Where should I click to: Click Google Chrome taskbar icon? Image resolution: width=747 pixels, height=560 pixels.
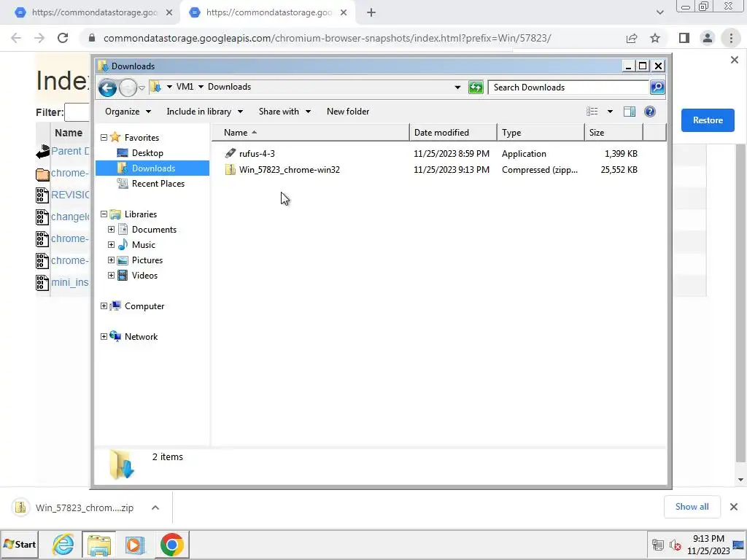tap(172, 544)
